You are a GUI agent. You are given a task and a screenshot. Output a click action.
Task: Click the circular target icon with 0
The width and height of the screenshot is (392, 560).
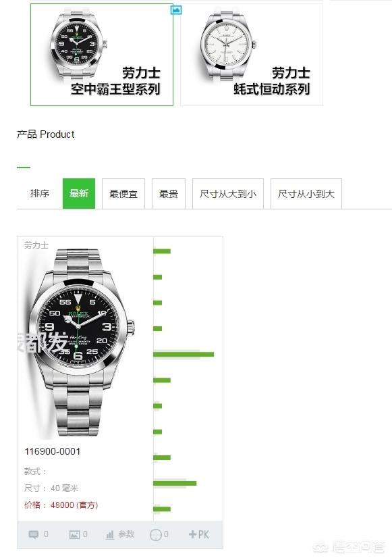tap(156, 534)
